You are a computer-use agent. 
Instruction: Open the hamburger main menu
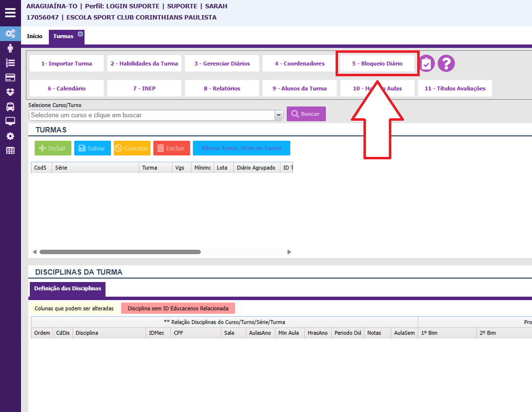coord(10,13)
